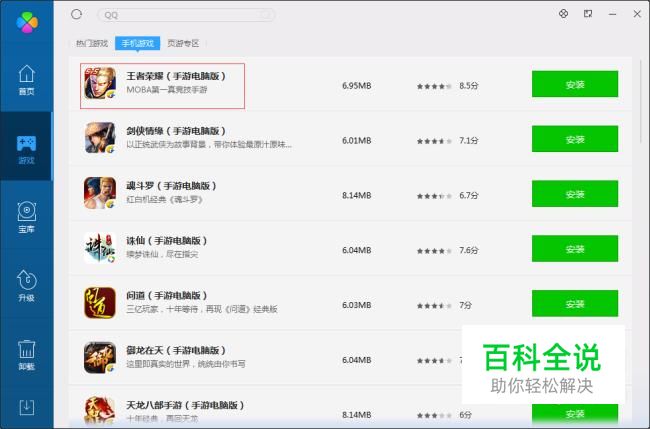This screenshot has width=650, height=429.
Task: Click the MOBA description under 王者荣耀
Action: tap(167, 90)
